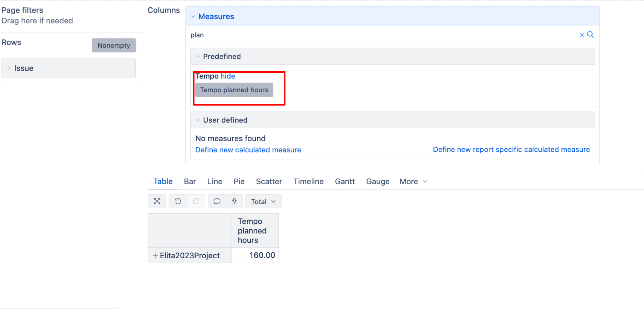Click the magnifying glass search icon
Viewport: 644px width, 309px height.
[590, 35]
